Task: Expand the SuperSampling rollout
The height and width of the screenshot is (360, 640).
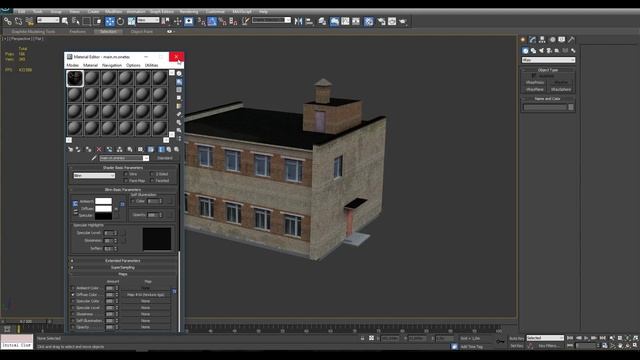Action: point(123,268)
